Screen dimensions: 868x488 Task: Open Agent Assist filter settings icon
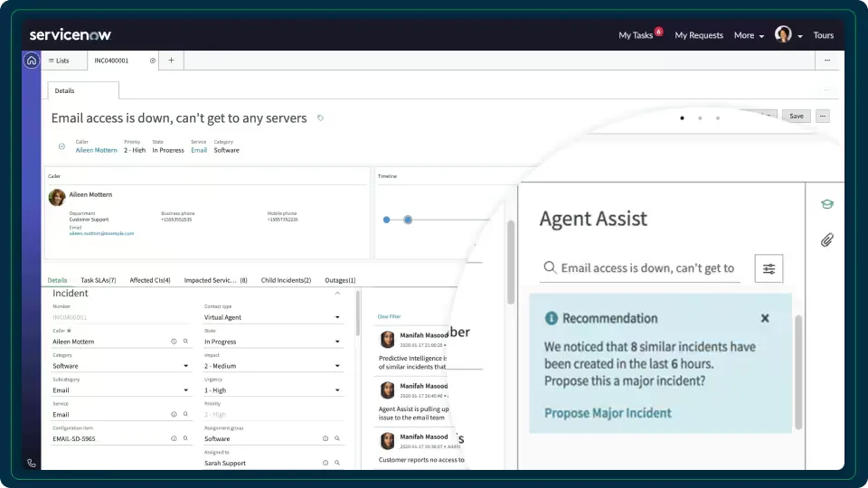coord(769,269)
